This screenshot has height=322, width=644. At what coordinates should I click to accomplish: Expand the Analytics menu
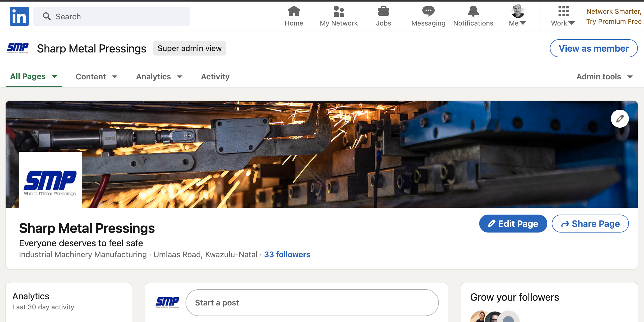(x=159, y=77)
